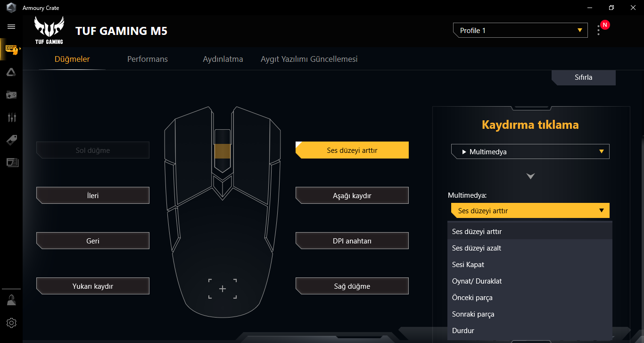This screenshot has width=644, height=343.
Task: Open Settings via the gear icon
Action: point(11,323)
